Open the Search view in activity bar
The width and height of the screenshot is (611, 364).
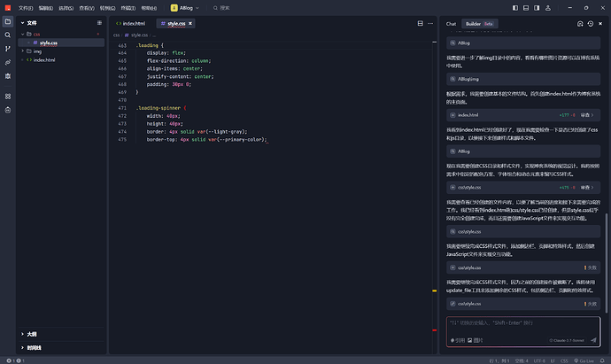point(8,35)
